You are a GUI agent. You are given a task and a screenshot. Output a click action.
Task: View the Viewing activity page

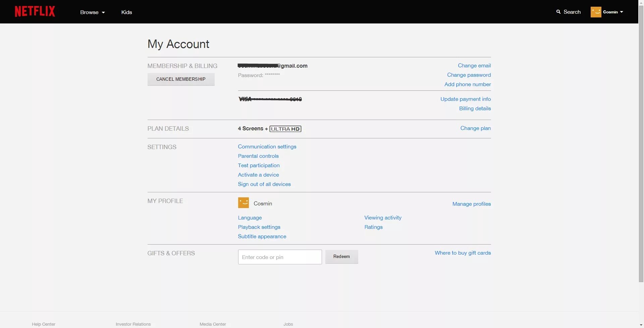pos(383,217)
